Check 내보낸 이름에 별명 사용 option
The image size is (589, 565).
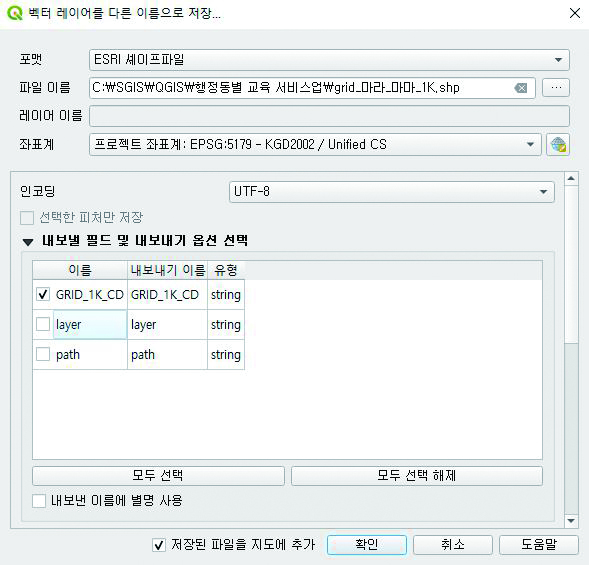click(x=39, y=501)
